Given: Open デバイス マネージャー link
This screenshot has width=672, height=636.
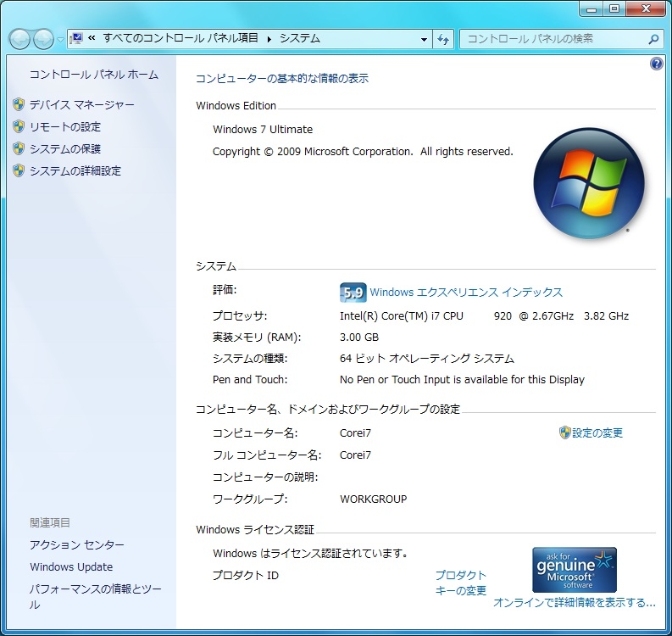Looking at the screenshot, I should (82, 104).
